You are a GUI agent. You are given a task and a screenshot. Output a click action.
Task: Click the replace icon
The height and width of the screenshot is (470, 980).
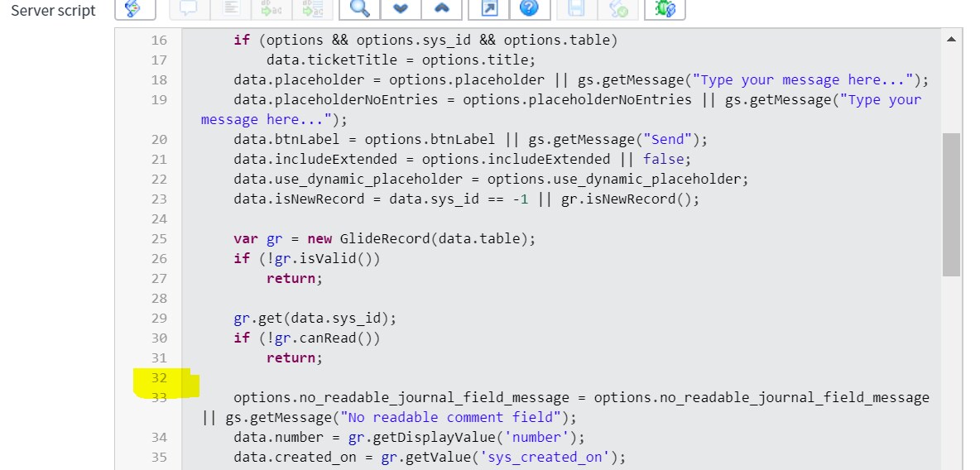(x=271, y=8)
